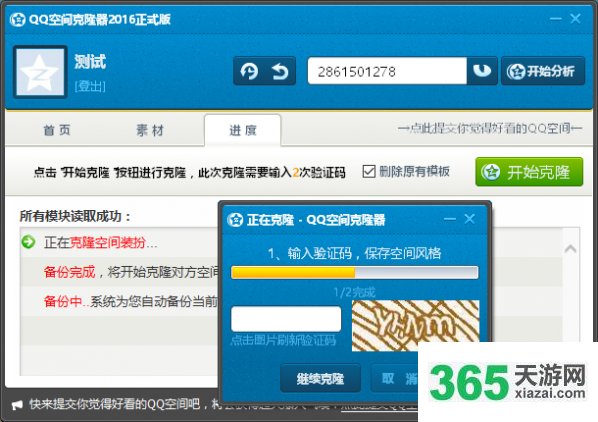Click the 开始分析 button
This screenshot has width=598, height=422.
(542, 71)
